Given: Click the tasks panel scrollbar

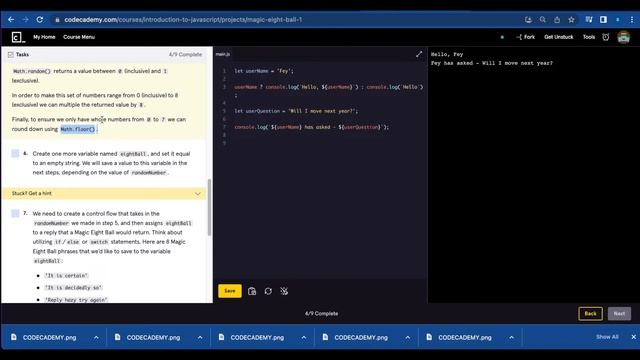Looking at the screenshot, I should click(x=209, y=207).
